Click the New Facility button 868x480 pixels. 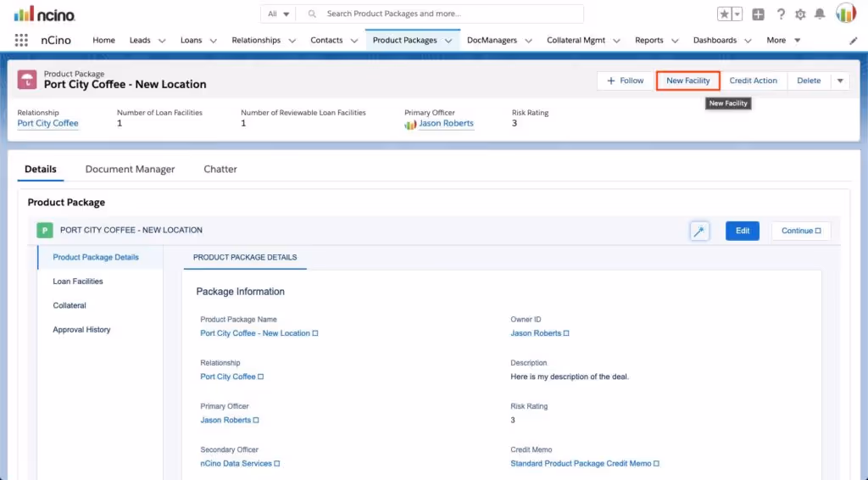point(687,81)
